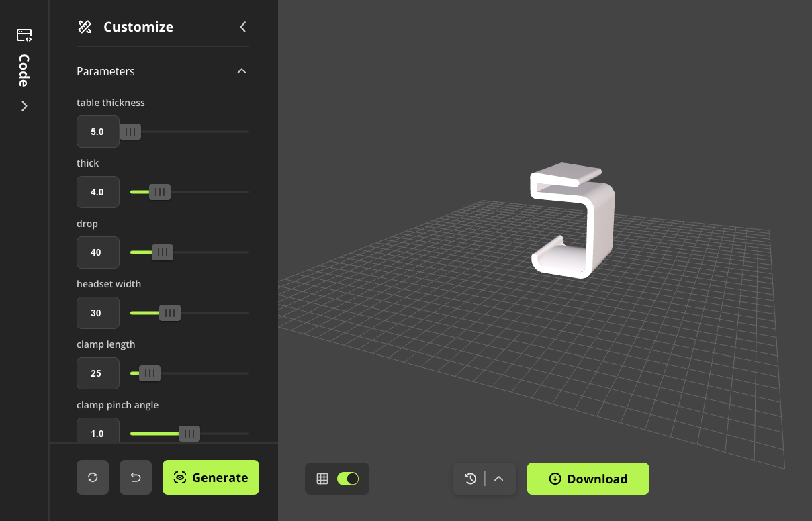
Task: Click the Customize magic wand icon
Action: 85,27
